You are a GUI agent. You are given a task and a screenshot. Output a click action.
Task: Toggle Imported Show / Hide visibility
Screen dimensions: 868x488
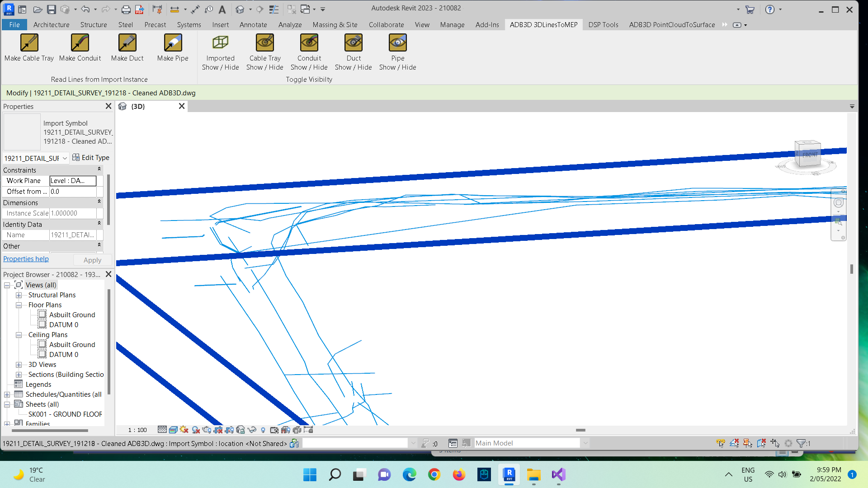pyautogui.click(x=220, y=52)
